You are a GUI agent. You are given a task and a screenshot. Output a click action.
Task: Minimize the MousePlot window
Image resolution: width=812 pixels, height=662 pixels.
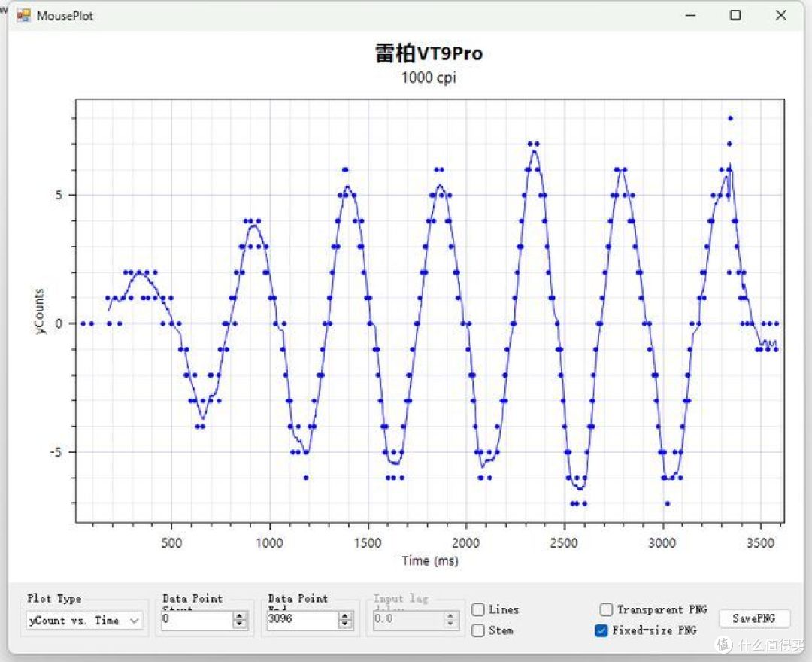click(690, 16)
